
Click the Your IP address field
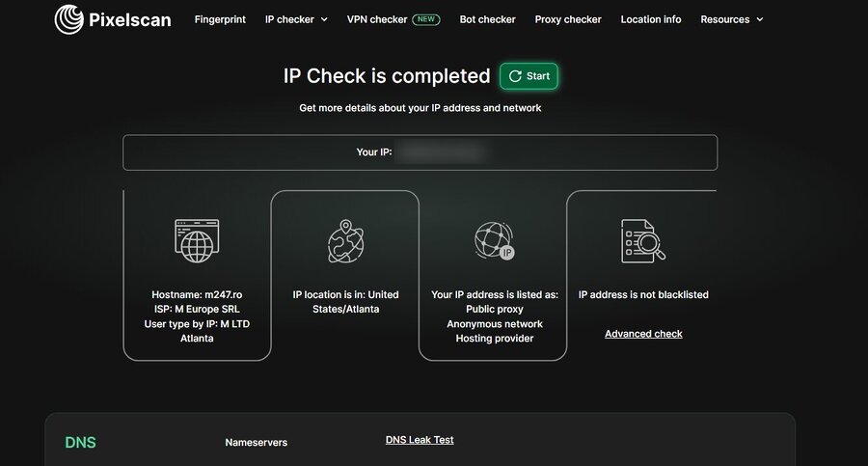click(x=420, y=152)
